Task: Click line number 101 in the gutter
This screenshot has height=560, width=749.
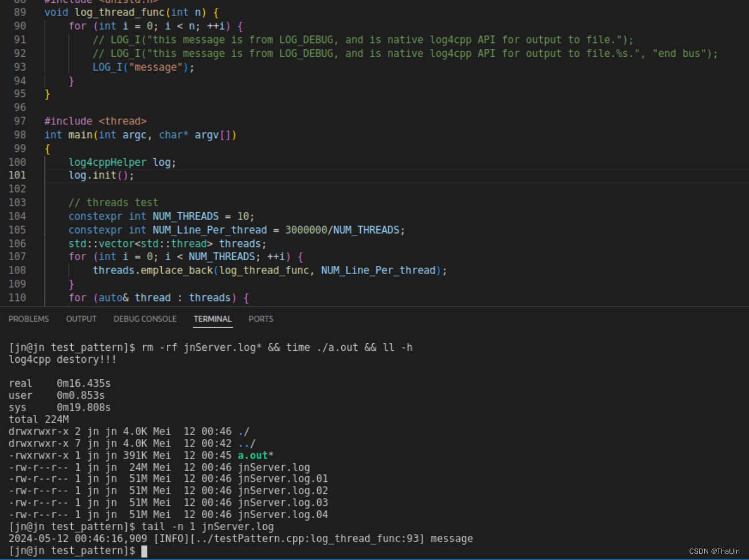Action: (x=17, y=175)
